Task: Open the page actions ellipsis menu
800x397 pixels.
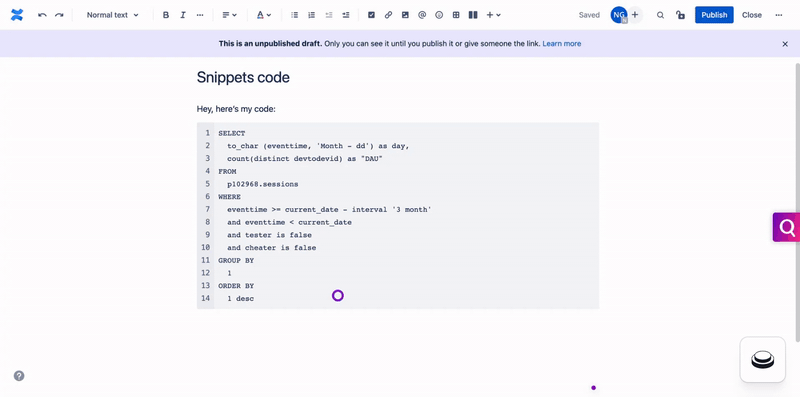Action: point(779,15)
